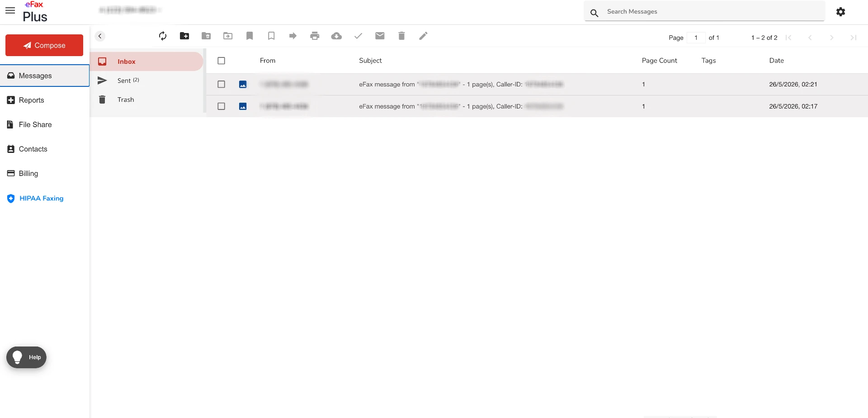Click image icon of the 02:17 message

coord(243,106)
